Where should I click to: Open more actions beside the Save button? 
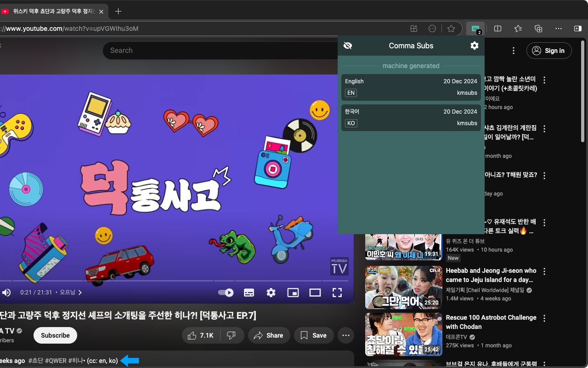pos(346,335)
